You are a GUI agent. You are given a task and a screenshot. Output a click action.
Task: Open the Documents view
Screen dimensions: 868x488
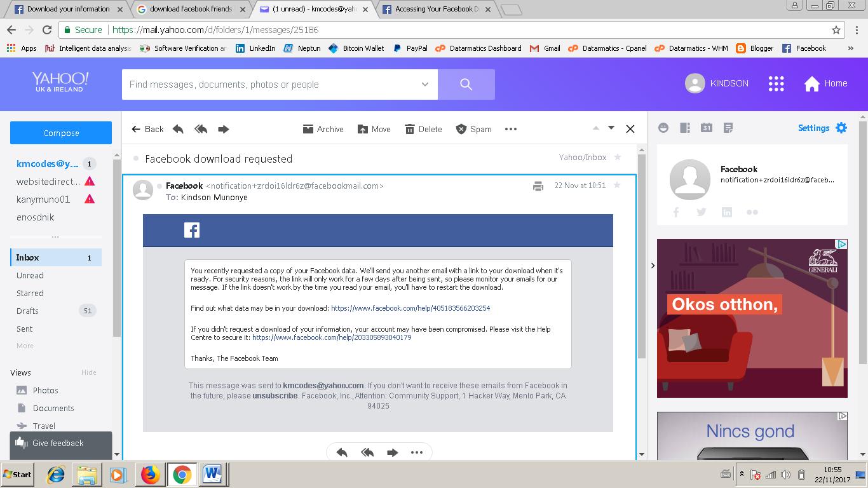point(45,408)
